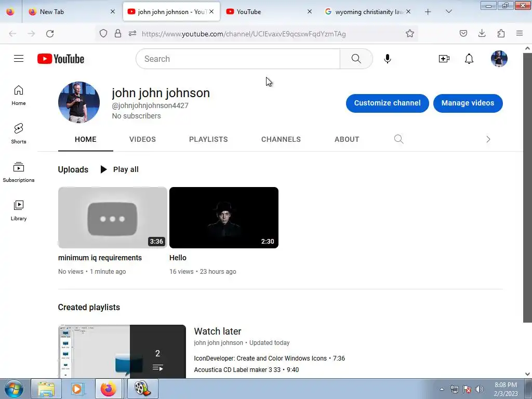Viewport: 532px width, 399px height.
Task: Open Subscriptions in the sidebar
Action: click(19, 172)
